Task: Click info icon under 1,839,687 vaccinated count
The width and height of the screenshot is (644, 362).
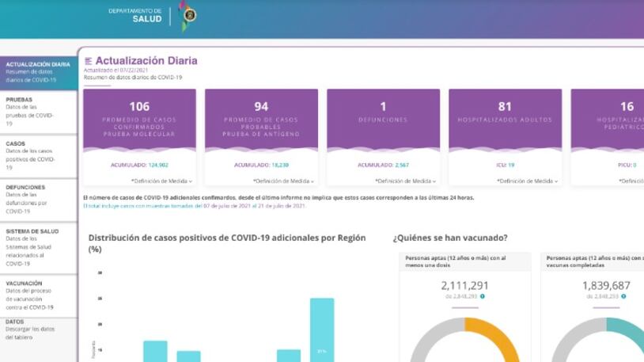Action: tap(623, 296)
